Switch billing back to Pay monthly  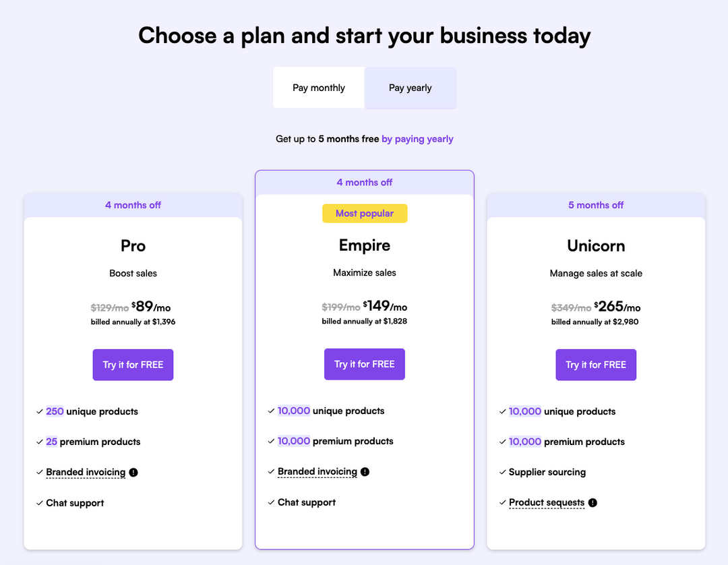click(318, 88)
